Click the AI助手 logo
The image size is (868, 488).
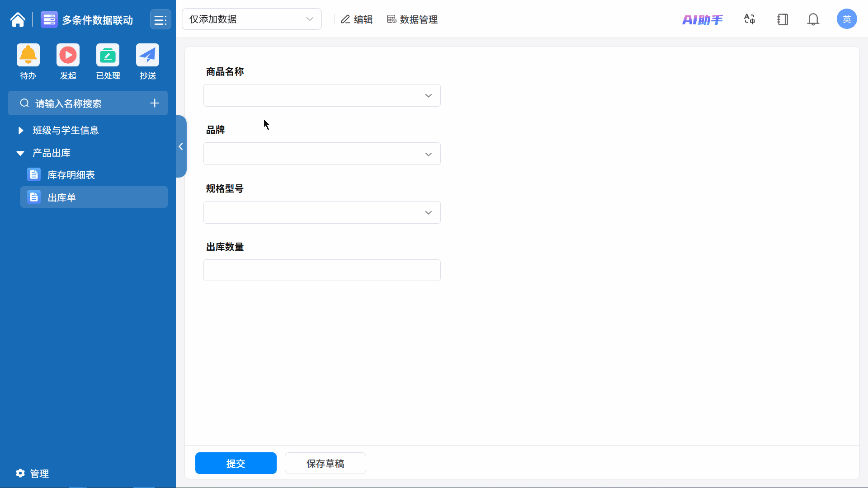click(702, 19)
